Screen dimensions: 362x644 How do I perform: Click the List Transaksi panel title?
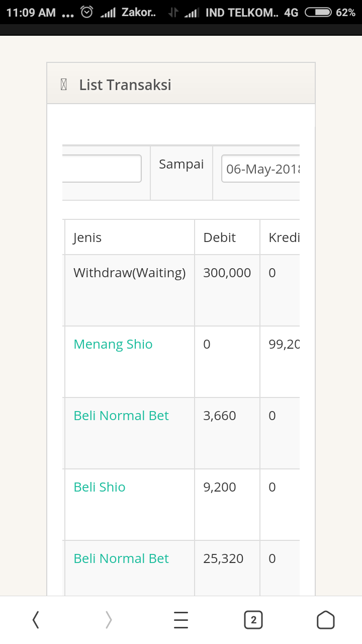[x=125, y=85]
